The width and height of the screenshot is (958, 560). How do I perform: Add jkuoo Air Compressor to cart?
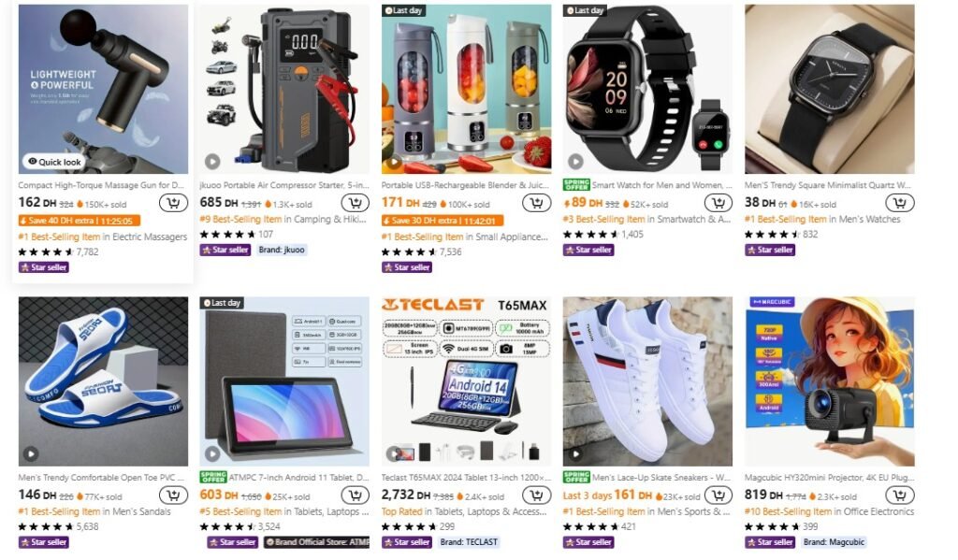(x=355, y=203)
